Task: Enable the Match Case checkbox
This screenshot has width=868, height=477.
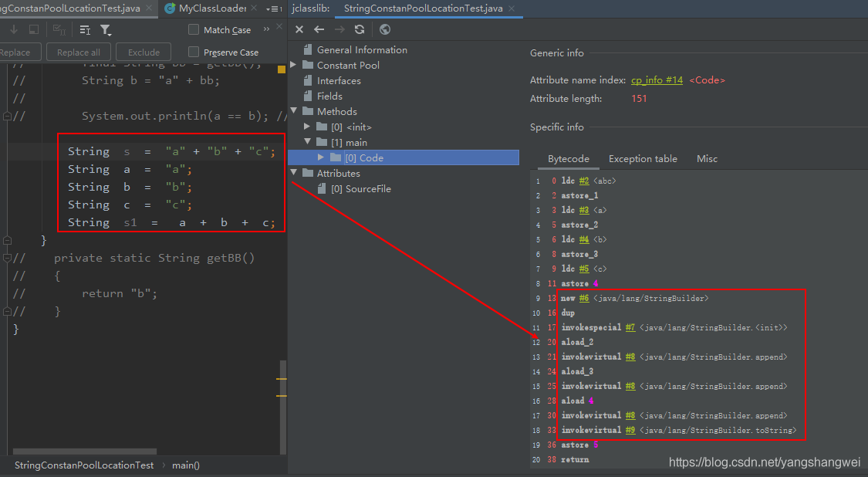Action: click(x=194, y=29)
